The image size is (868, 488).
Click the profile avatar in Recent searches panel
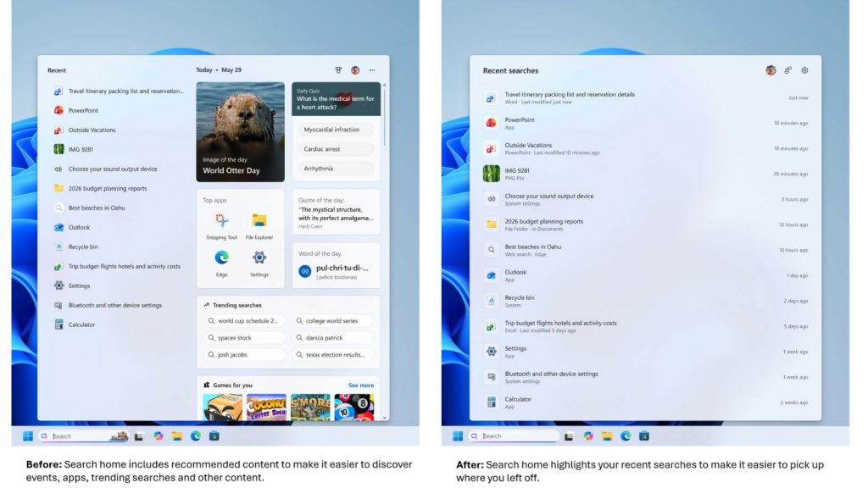771,70
